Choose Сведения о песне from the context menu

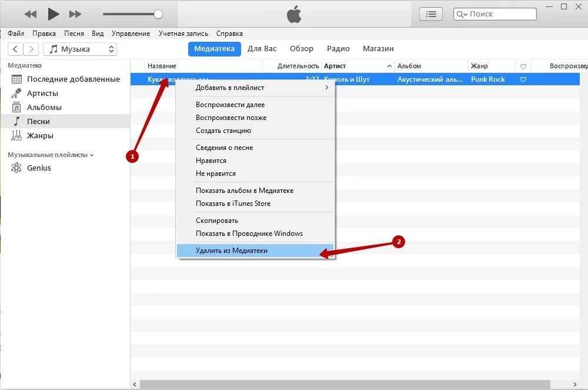pyautogui.click(x=255, y=148)
